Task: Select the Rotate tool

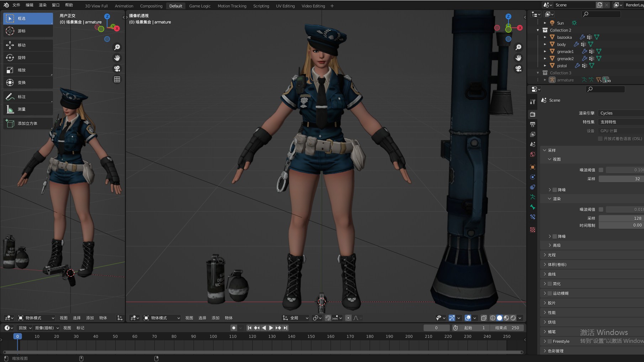Action: (x=28, y=58)
